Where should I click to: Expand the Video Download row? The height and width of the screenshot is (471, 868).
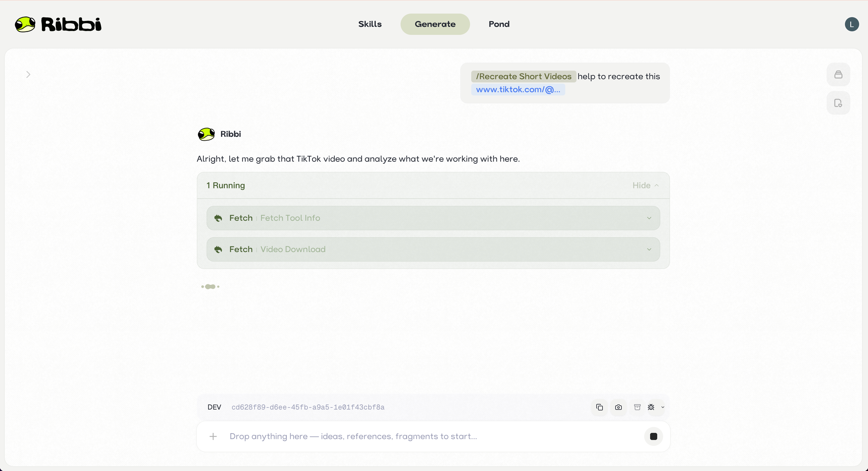[433, 249]
